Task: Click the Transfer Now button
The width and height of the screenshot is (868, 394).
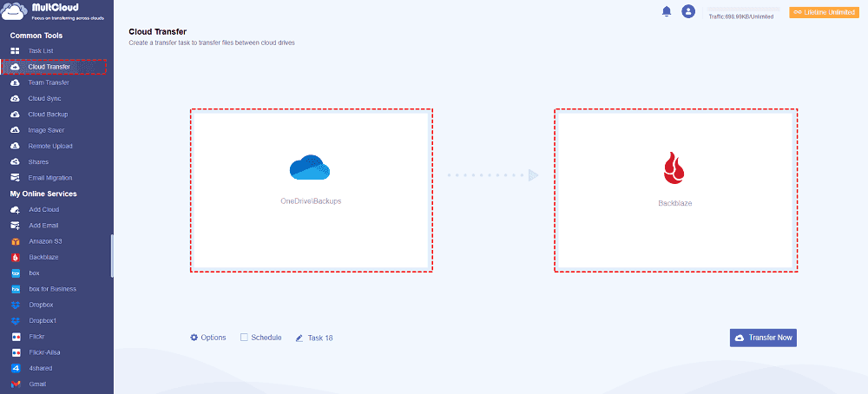Action: [763, 338]
